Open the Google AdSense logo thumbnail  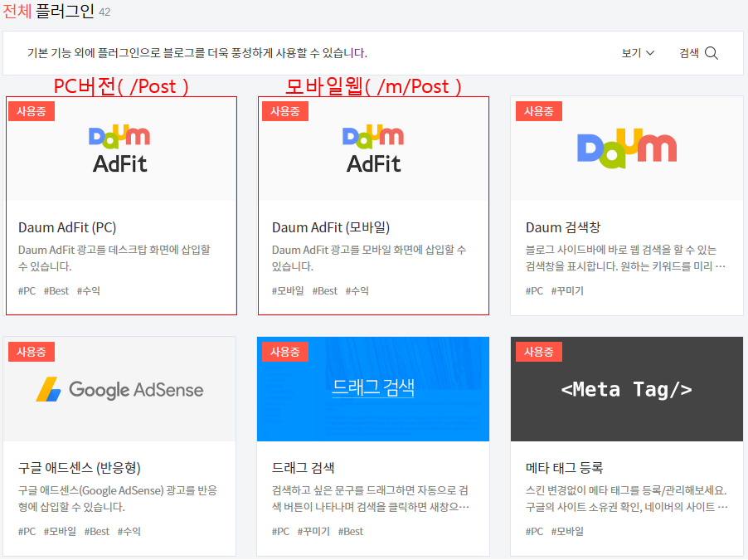pyautogui.click(x=119, y=389)
